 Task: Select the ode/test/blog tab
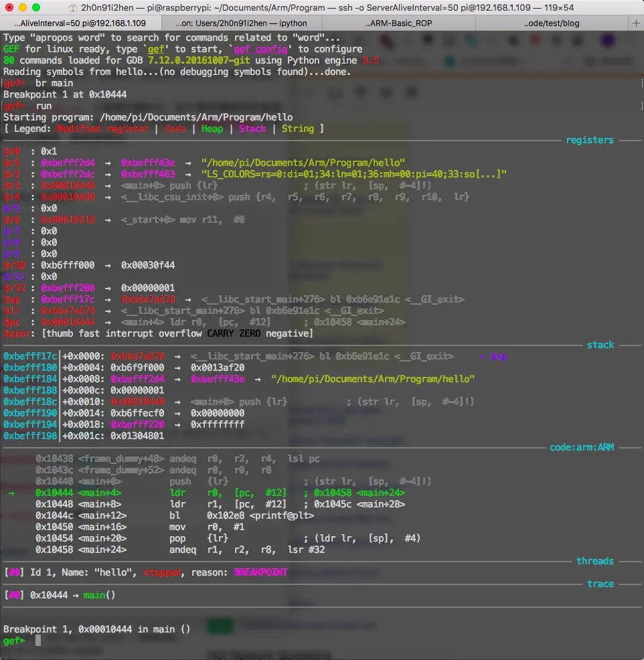(x=552, y=23)
